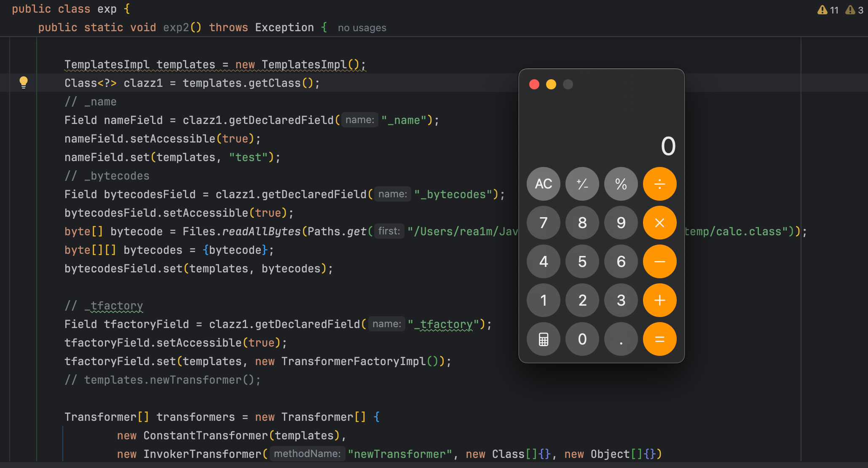Click the Calculator display showing 0
Image resolution: width=868 pixels, height=468 pixels.
(668, 146)
